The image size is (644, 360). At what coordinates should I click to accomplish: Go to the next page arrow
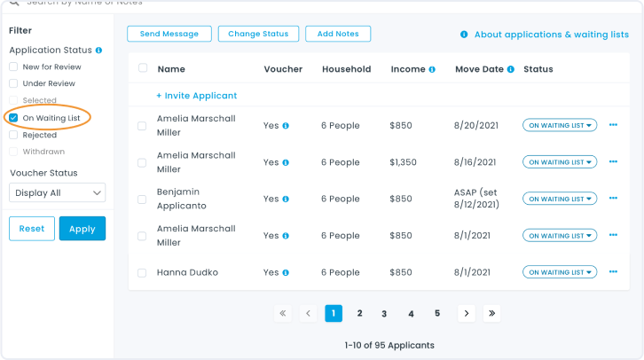point(467,313)
